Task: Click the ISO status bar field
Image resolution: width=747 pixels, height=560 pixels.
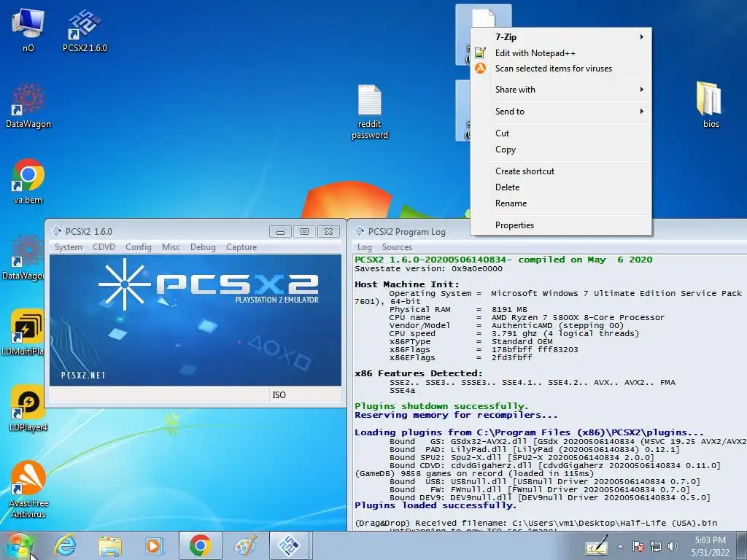Action: coord(305,394)
